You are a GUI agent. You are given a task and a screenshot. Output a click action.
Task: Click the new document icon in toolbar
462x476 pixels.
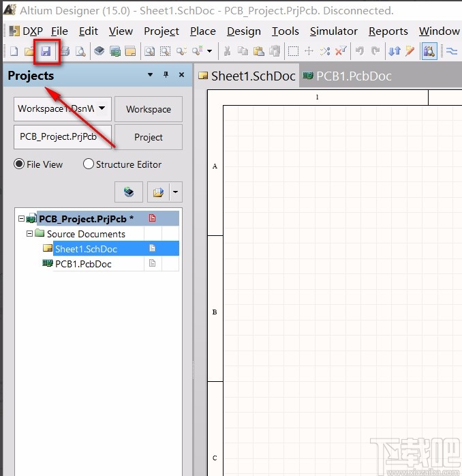pyautogui.click(x=14, y=51)
